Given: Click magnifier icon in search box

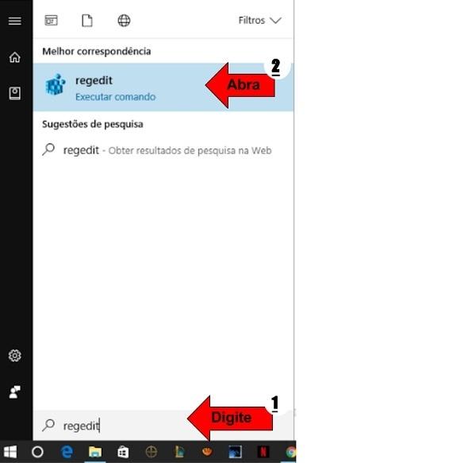Looking at the screenshot, I should pyautogui.click(x=48, y=425).
